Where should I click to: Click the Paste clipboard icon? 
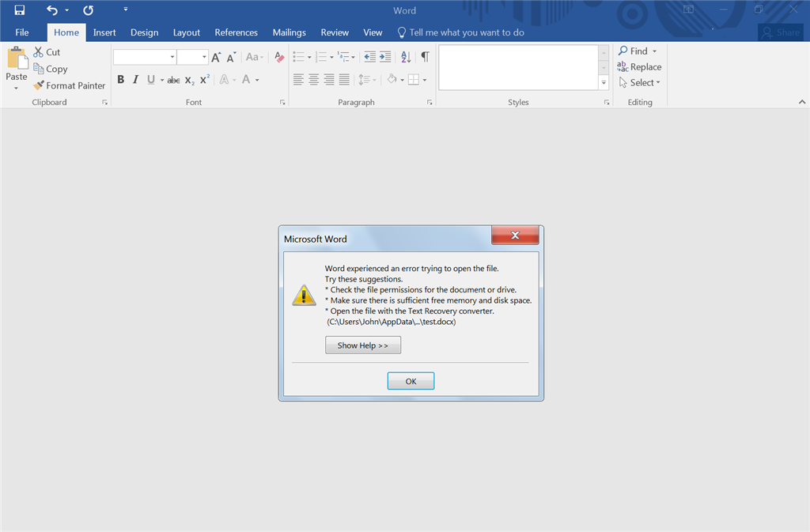[x=17, y=58]
